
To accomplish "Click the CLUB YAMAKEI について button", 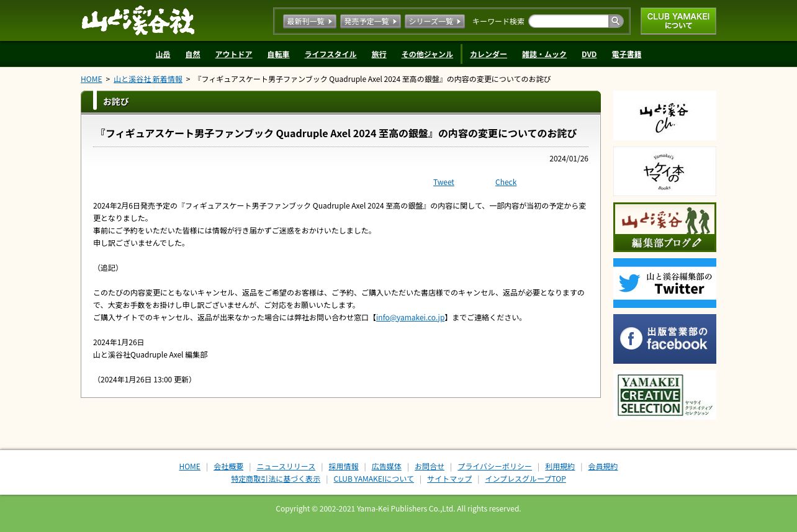I will [x=678, y=21].
